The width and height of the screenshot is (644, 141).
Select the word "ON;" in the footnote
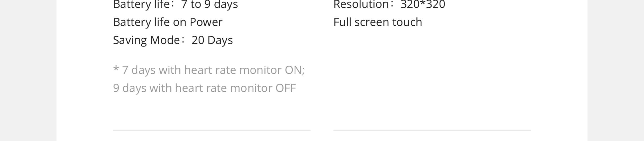tap(295, 70)
